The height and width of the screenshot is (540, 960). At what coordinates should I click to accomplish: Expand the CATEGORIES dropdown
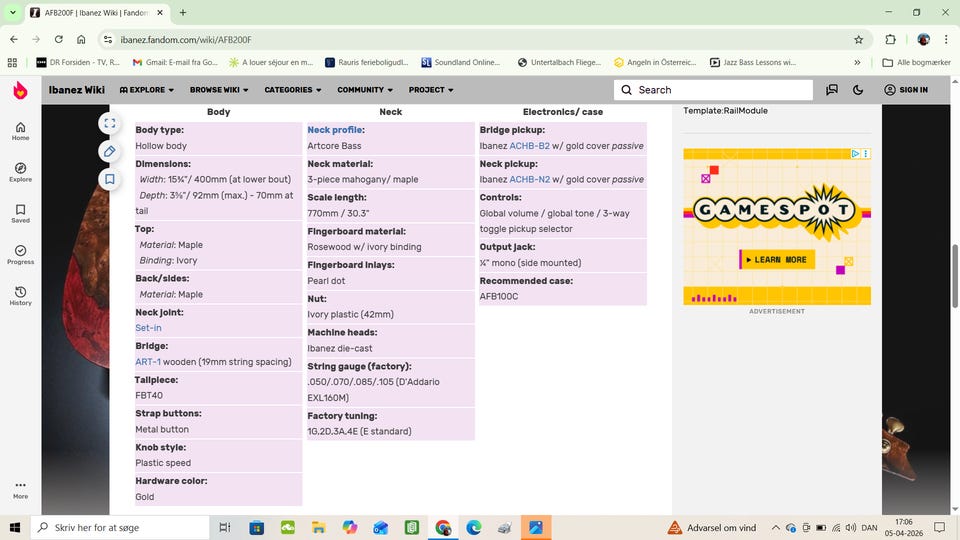tap(292, 90)
